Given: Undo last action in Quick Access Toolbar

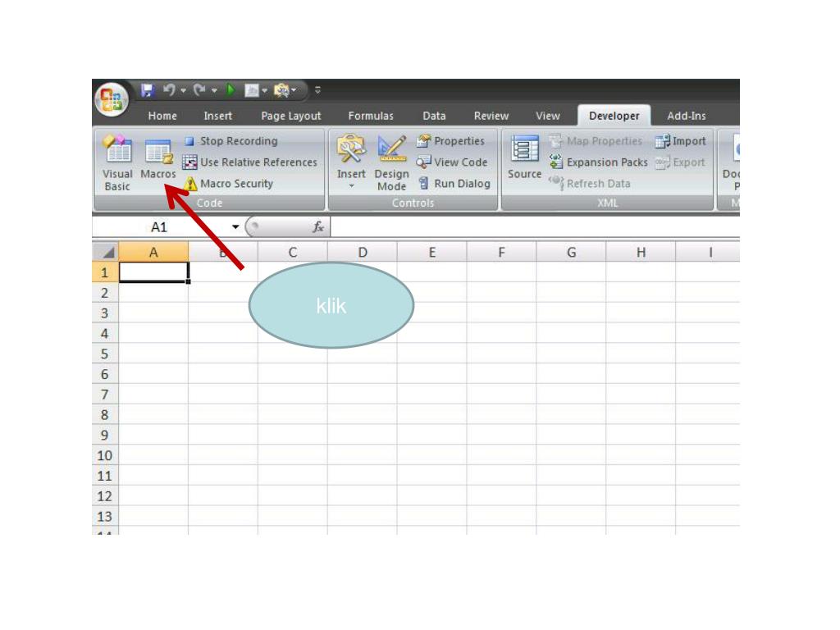Looking at the screenshot, I should coord(169,90).
